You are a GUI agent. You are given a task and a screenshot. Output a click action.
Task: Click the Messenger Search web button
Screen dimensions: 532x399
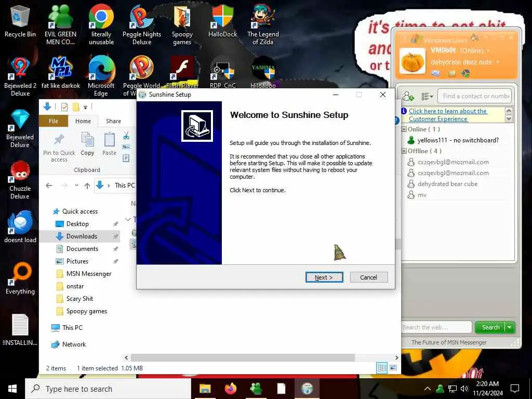pos(490,327)
